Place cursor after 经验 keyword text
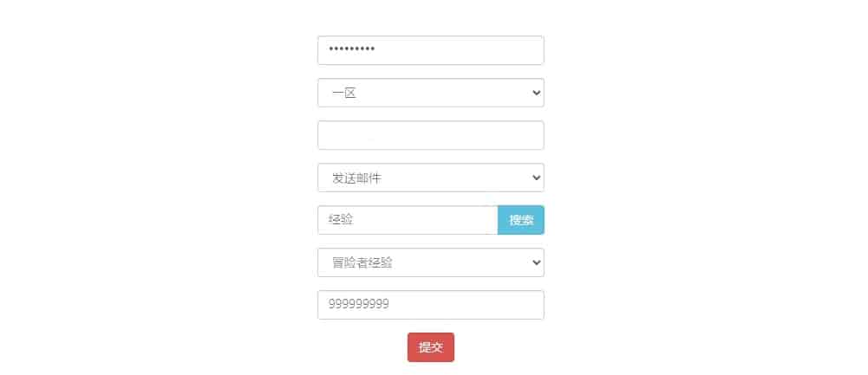Viewport: 868px width, 375px height. [x=355, y=220]
